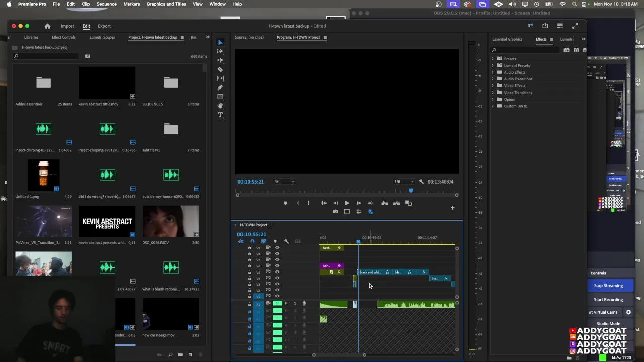Go to Out point
Screen dimensions: 644x362
(370, 203)
